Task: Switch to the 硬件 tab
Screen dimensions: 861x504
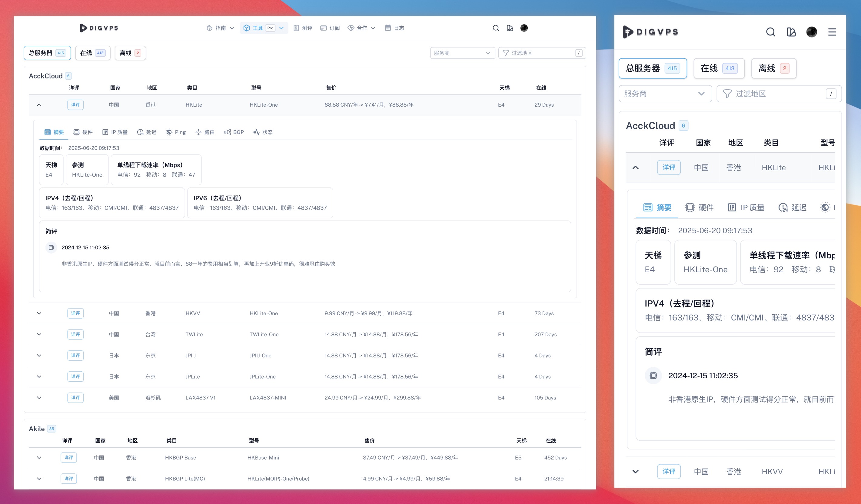Action: (83, 132)
